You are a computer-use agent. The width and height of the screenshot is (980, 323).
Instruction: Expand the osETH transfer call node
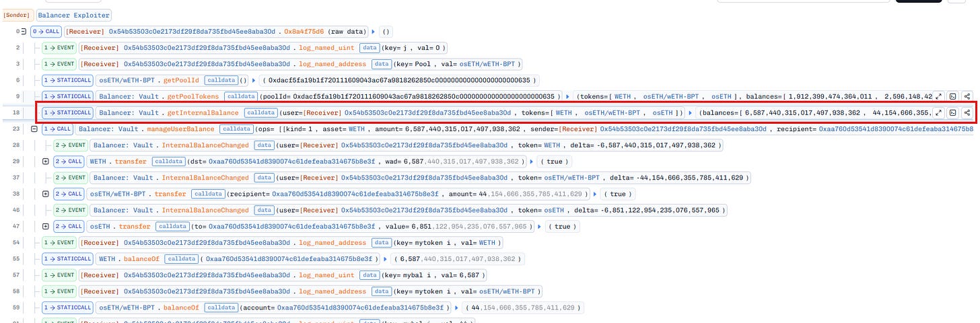(x=46, y=227)
